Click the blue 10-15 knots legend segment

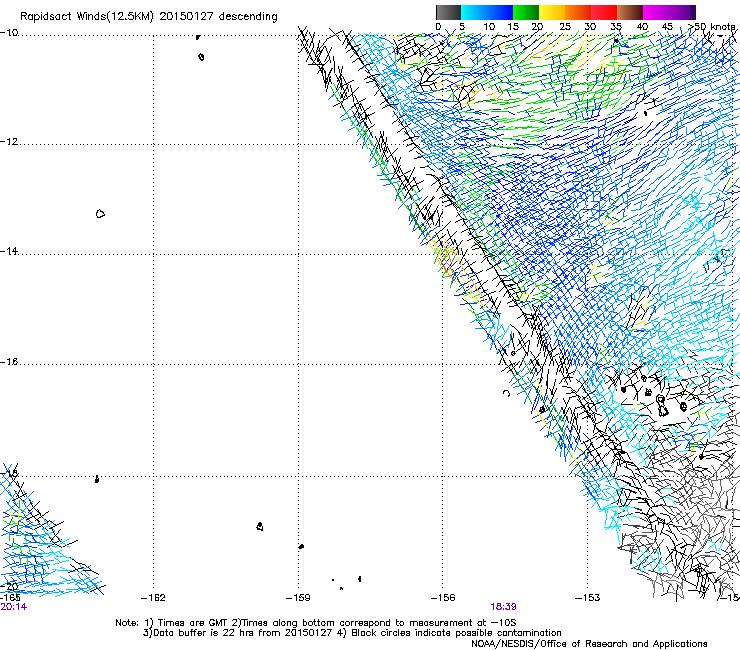point(500,12)
